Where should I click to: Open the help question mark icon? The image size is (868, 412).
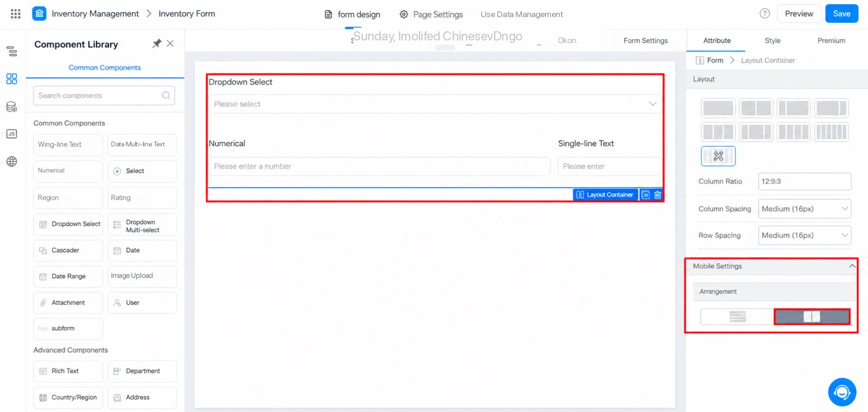[x=764, y=13]
